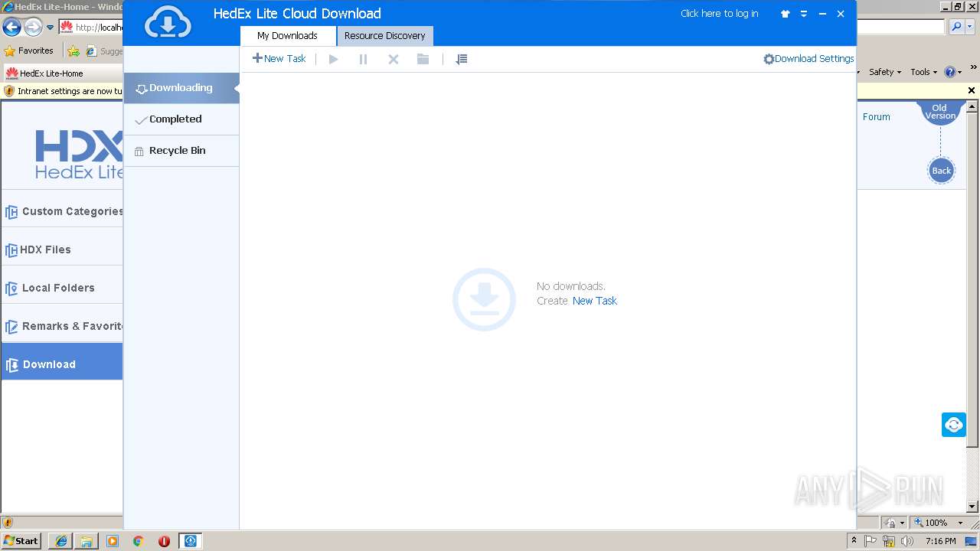Open HDX Files in HedEx sidebar

pyautogui.click(x=63, y=249)
